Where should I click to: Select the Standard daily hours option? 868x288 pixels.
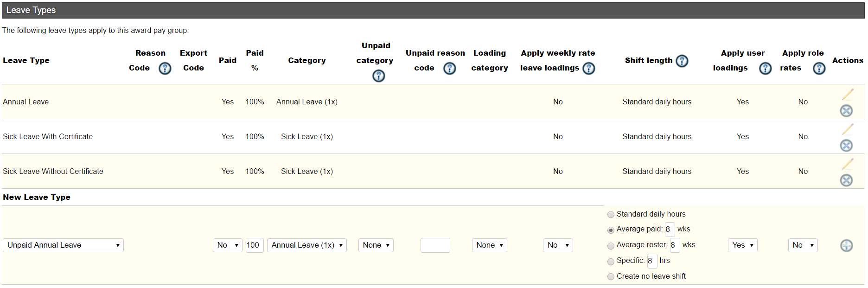(x=611, y=215)
